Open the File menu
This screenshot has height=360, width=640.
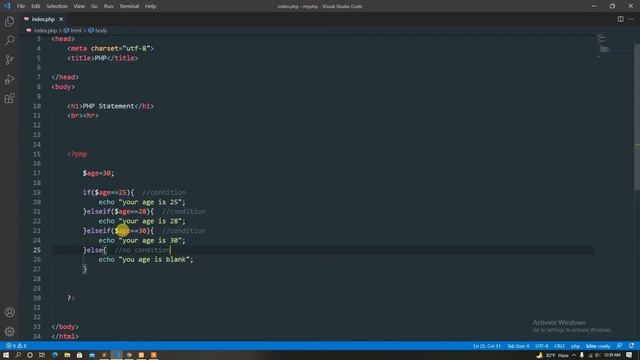21,6
